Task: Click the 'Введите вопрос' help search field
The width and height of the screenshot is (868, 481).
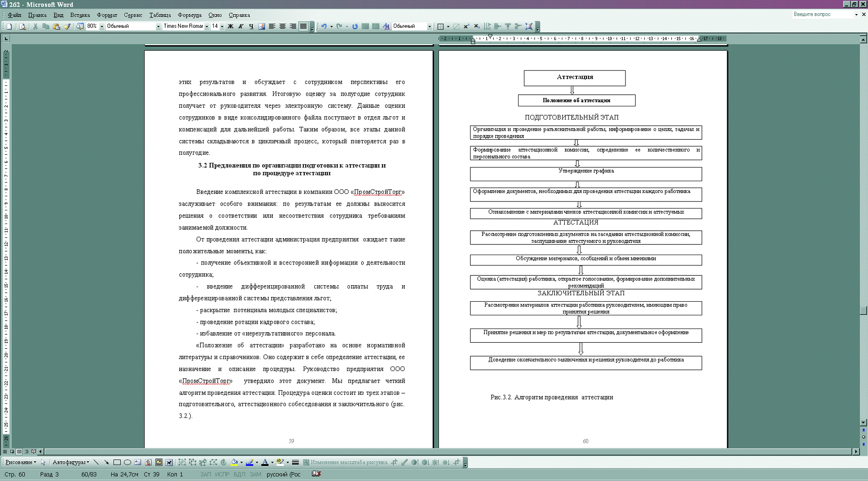Action: point(822,15)
